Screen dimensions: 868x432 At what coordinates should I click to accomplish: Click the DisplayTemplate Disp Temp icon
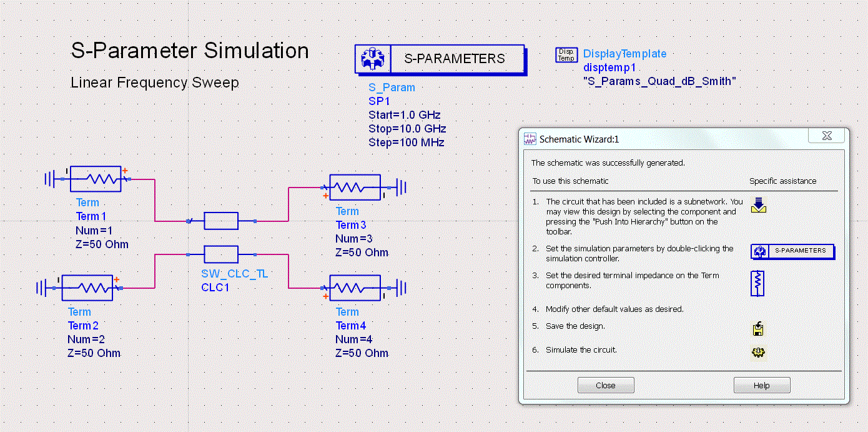pyautogui.click(x=566, y=55)
